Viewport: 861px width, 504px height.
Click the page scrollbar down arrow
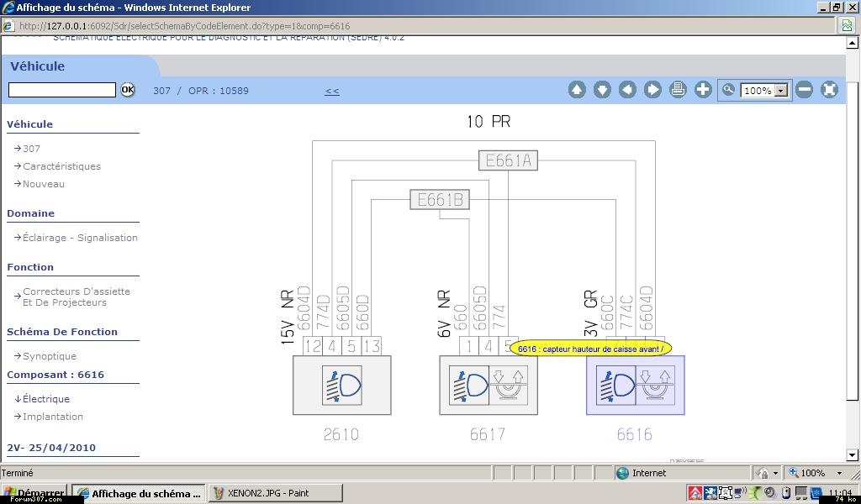click(853, 454)
